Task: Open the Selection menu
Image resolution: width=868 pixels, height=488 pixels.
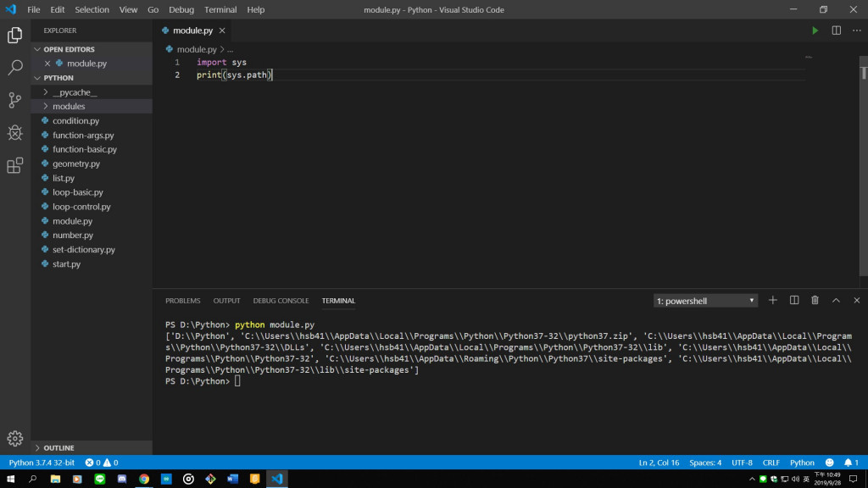Action: coord(92,9)
